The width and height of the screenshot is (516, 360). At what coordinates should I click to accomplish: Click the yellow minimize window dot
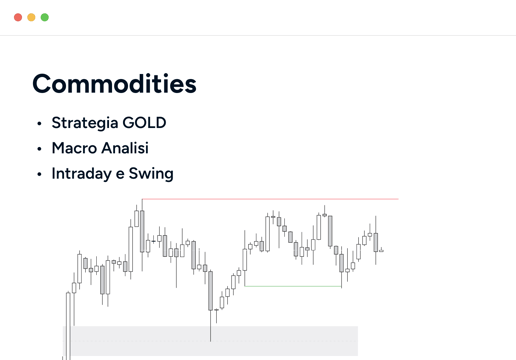click(x=31, y=17)
